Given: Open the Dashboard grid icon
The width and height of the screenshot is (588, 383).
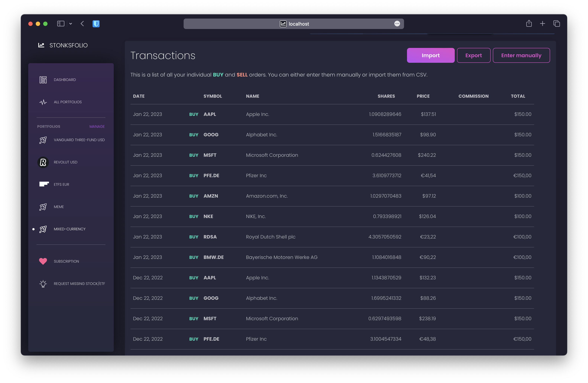Looking at the screenshot, I should coord(43,80).
